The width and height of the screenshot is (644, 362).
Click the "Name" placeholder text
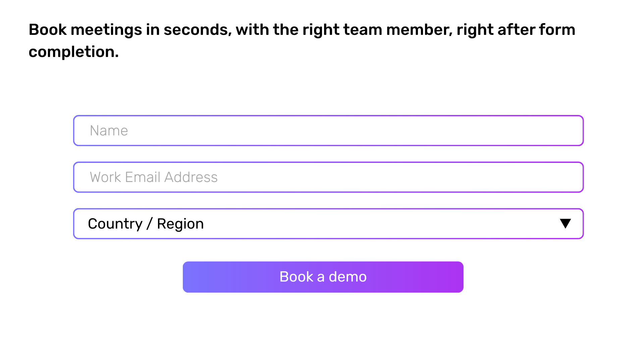pyautogui.click(x=109, y=130)
